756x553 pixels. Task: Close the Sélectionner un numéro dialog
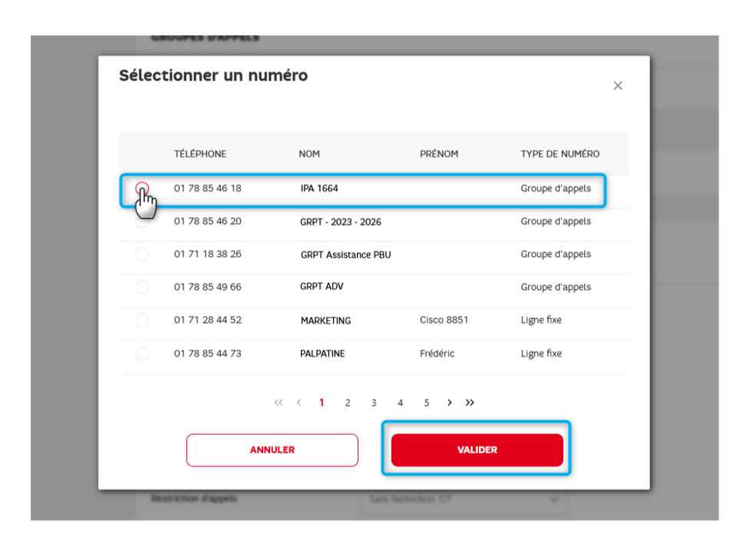coord(618,86)
